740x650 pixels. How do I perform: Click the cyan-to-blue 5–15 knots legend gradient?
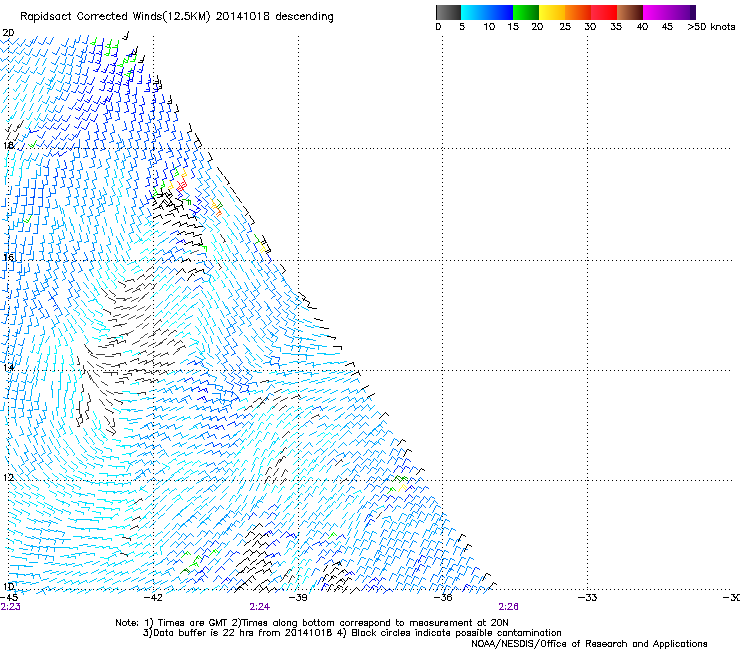coord(487,12)
